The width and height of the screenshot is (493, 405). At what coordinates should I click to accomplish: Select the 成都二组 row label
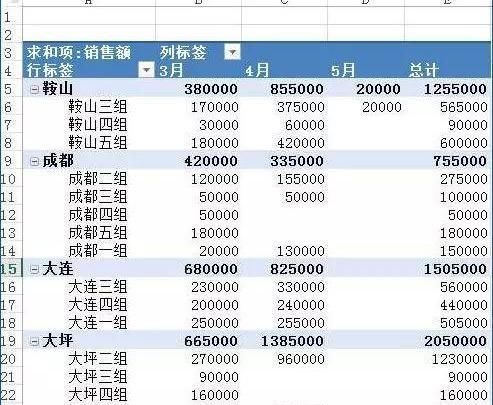[x=98, y=179]
